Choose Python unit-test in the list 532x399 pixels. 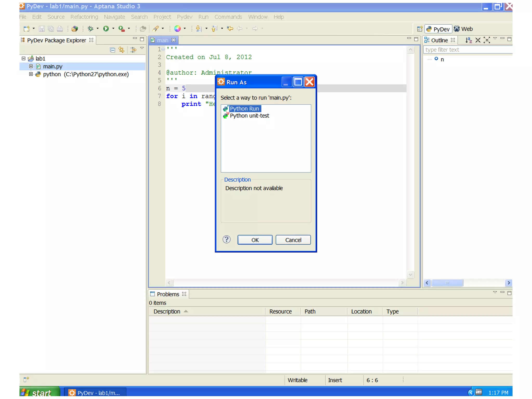[249, 116]
